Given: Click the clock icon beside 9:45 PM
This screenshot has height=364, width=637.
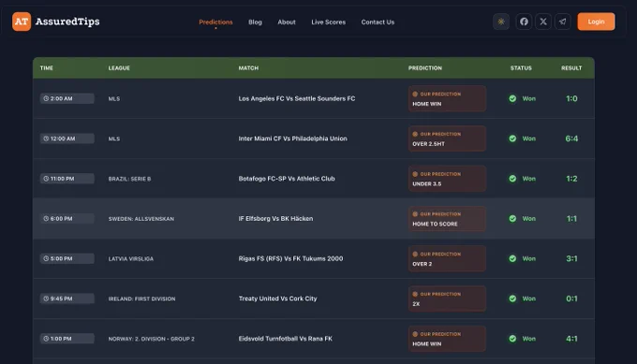Looking at the screenshot, I should click(x=46, y=298).
